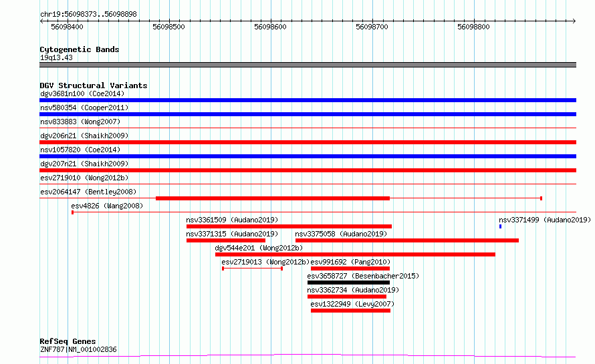Select the nsv3361509 (Audano2019) label
Image resolution: width=595 pixels, height=364 pixels.
pos(232,220)
